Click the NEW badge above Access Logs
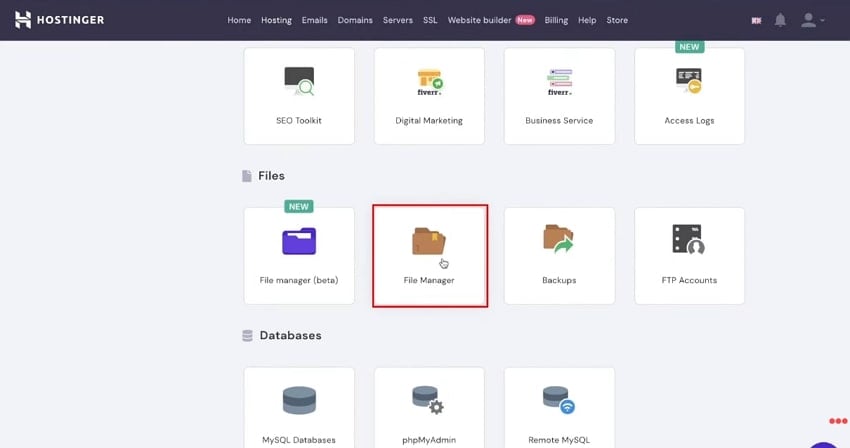850x448 pixels. coord(689,47)
